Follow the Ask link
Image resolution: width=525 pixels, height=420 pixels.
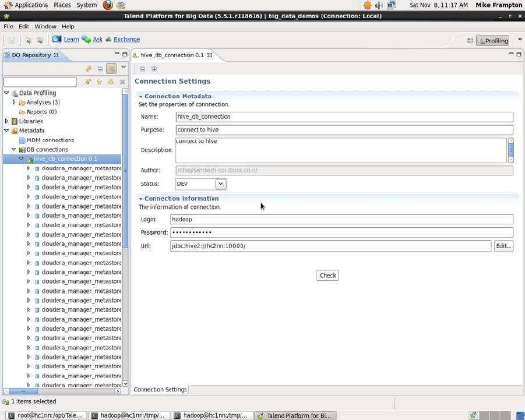tap(98, 40)
